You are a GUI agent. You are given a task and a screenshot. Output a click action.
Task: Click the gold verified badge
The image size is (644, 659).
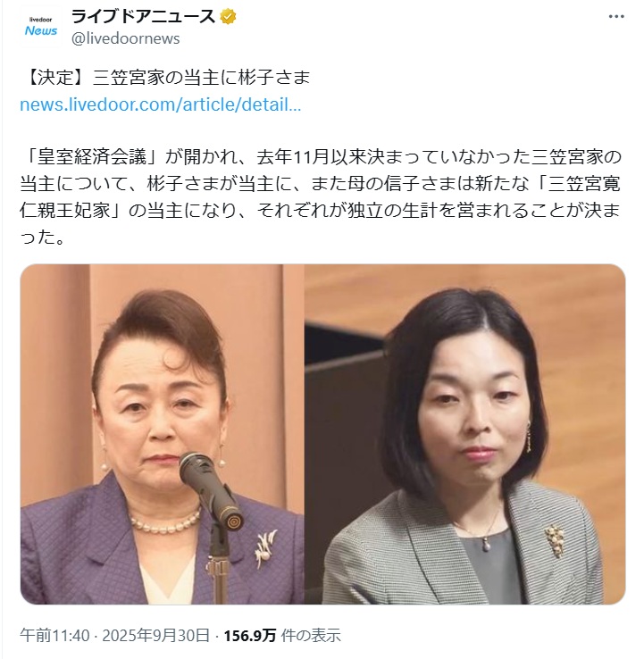point(228,17)
